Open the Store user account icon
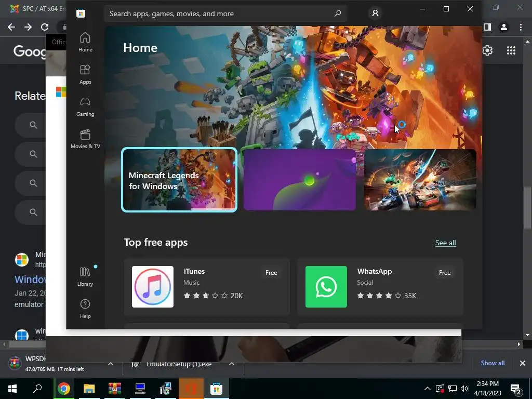Image resolution: width=532 pixels, height=399 pixels. coord(375,13)
